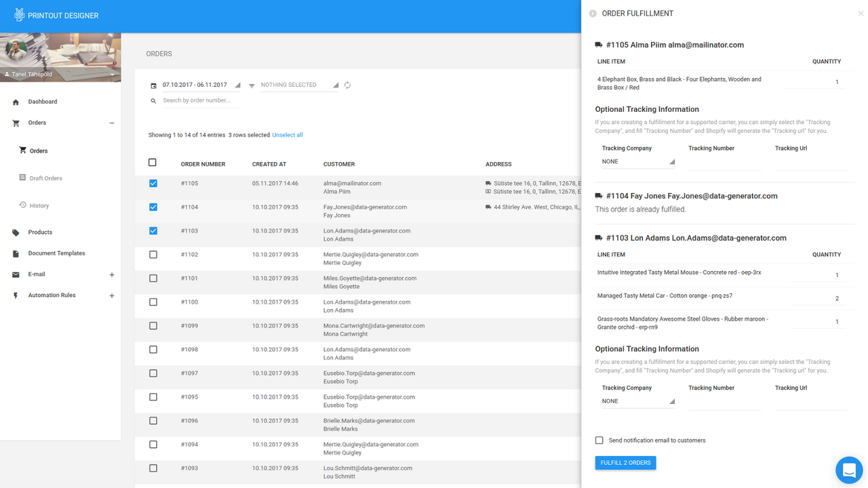Check order #1102 row checkbox

click(153, 254)
